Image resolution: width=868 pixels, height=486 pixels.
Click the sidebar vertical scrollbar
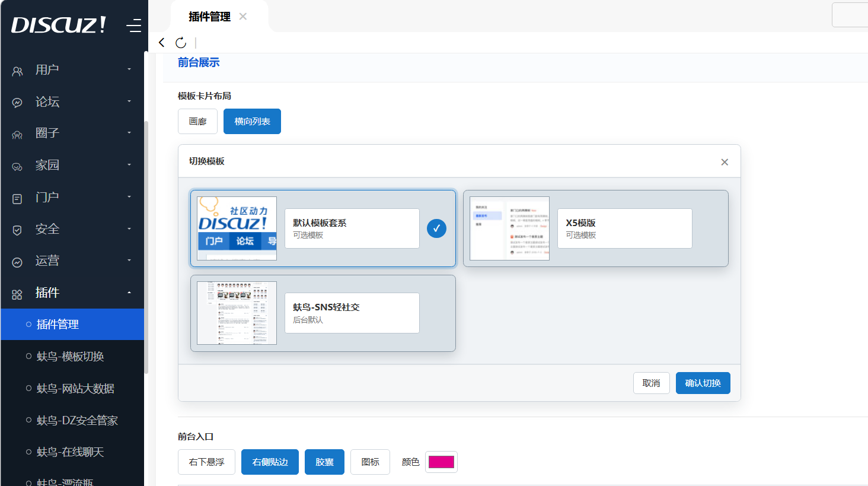[146, 246]
